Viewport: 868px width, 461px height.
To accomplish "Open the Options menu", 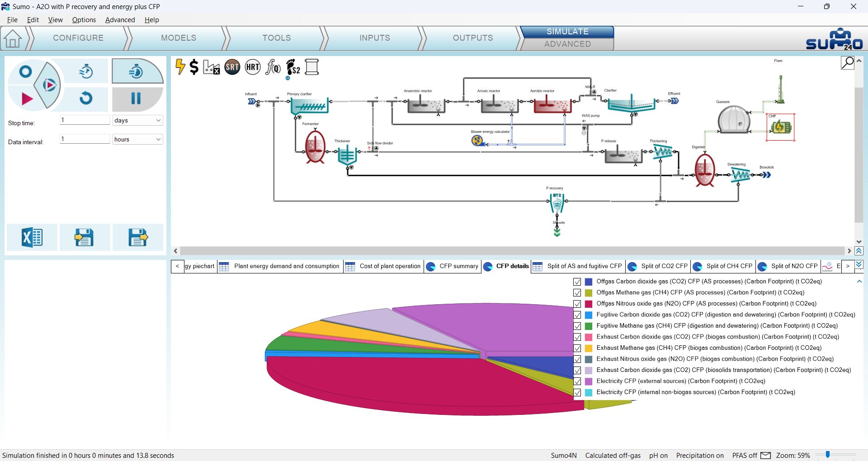I will tap(84, 20).
